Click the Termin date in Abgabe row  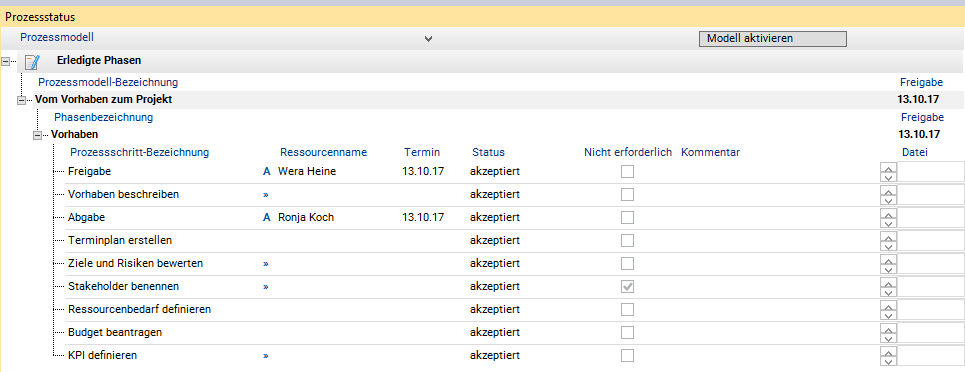point(423,217)
